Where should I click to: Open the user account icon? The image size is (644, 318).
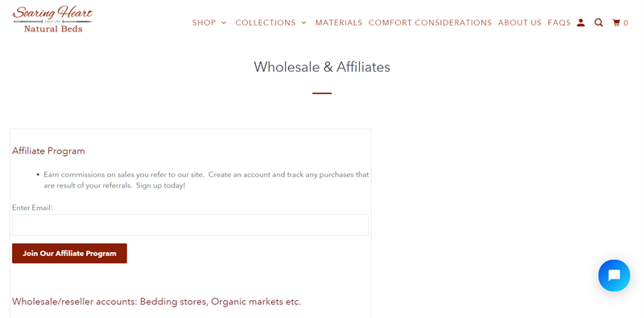(580, 23)
